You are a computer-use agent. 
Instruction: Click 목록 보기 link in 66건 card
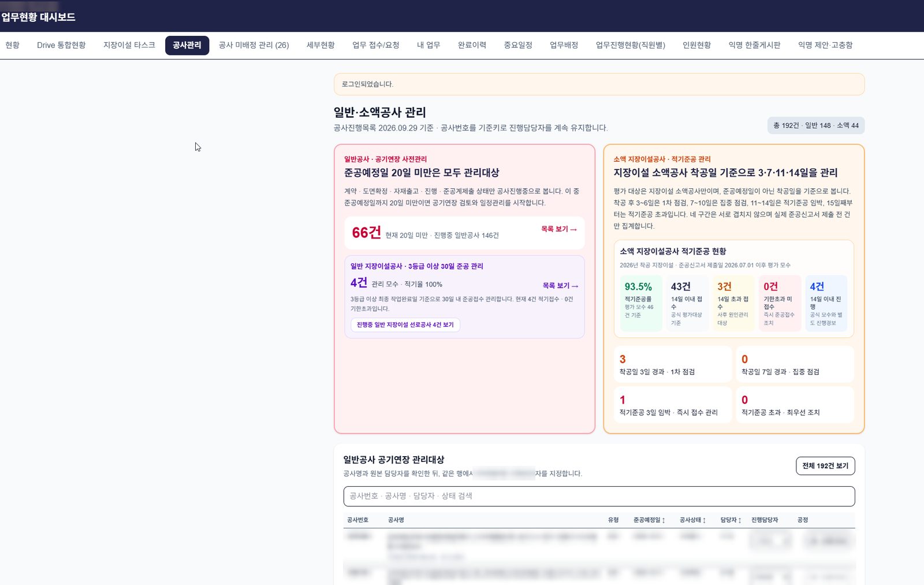[x=559, y=229]
